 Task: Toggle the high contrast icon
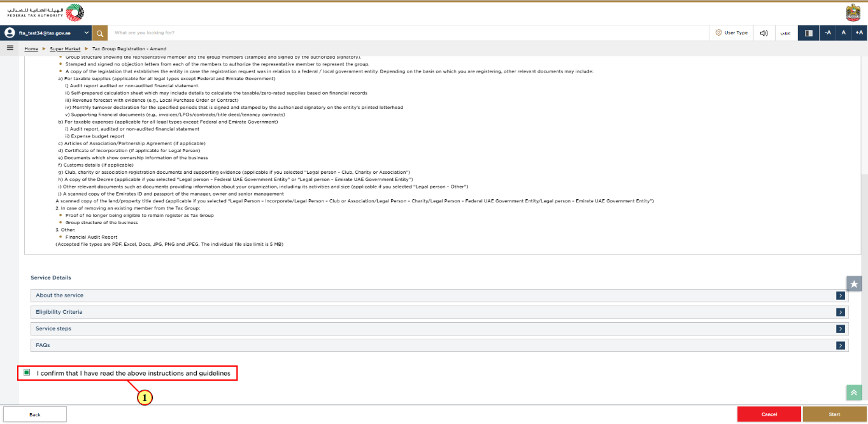pos(808,32)
